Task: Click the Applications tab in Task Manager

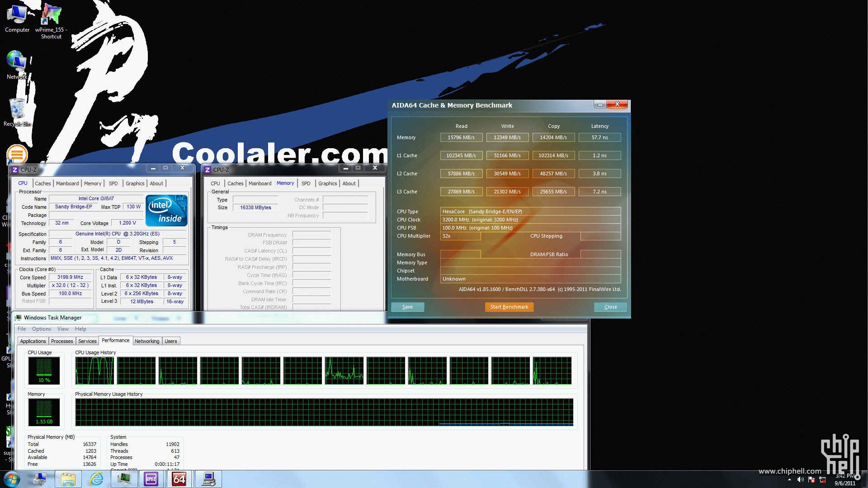Action: pyautogui.click(x=32, y=341)
